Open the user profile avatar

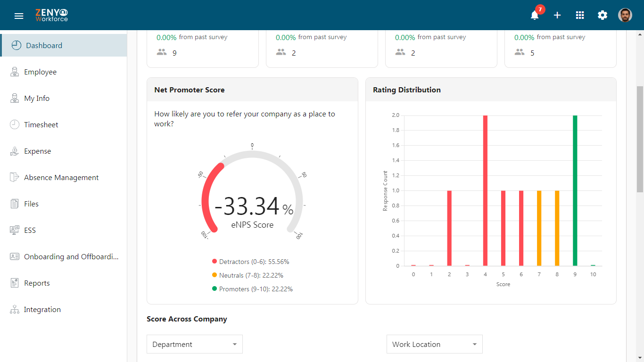(625, 15)
